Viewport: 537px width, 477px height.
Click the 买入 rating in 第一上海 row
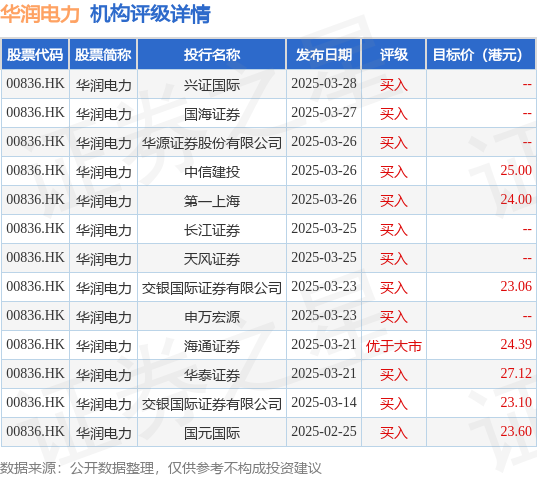pos(394,201)
